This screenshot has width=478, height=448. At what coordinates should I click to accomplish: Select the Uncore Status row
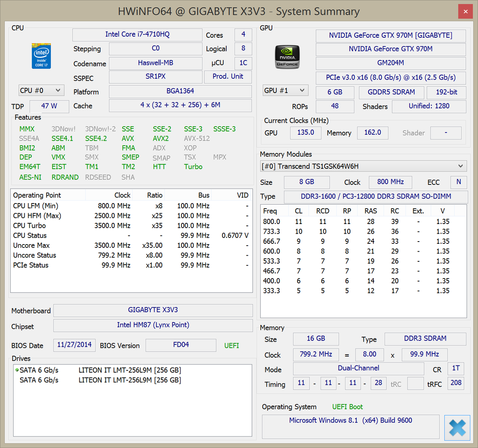[131, 255]
